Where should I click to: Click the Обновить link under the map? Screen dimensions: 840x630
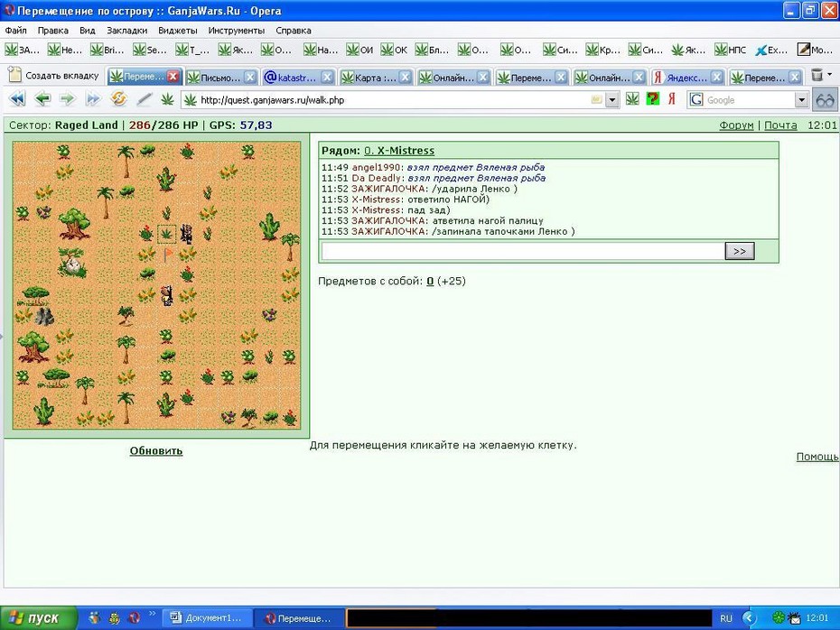point(156,450)
